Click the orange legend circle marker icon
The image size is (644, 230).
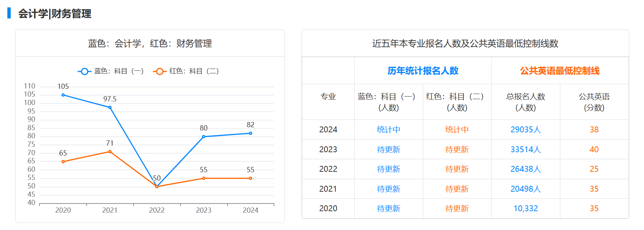(160, 72)
